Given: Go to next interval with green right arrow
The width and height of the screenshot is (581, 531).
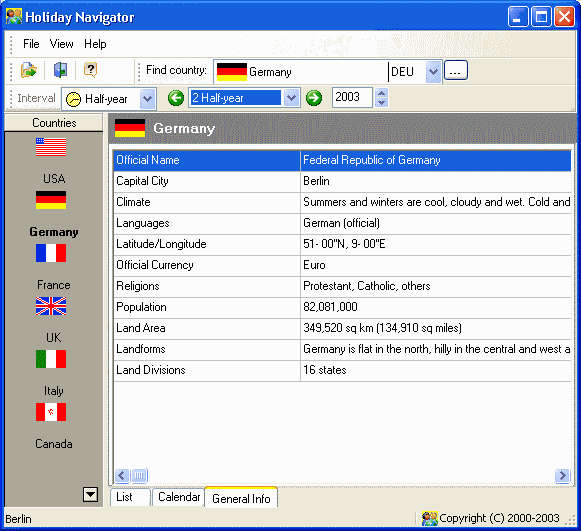Looking at the screenshot, I should click(x=314, y=98).
